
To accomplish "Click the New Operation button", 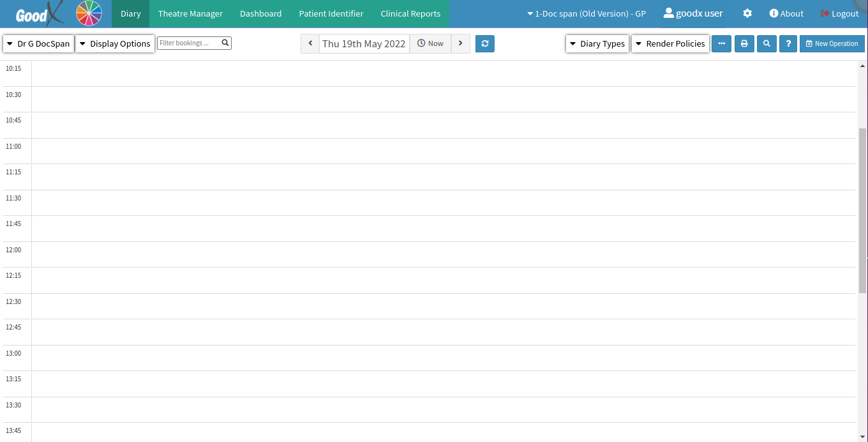I will tap(832, 43).
